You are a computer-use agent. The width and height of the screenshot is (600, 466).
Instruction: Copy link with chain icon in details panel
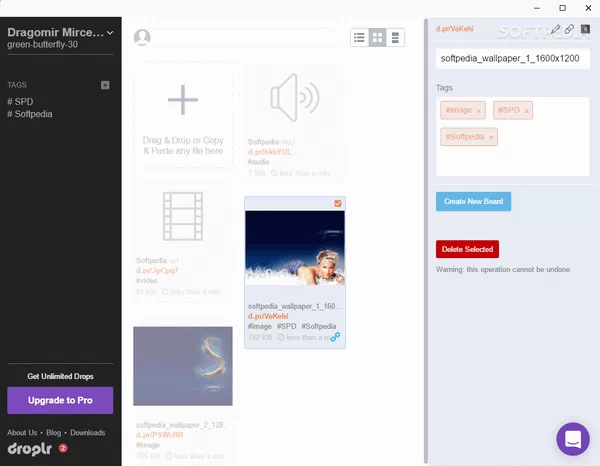tap(569, 29)
